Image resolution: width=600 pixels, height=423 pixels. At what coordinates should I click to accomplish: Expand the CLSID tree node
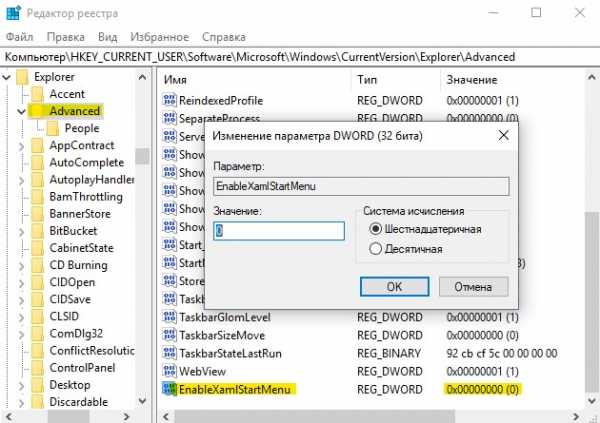(x=21, y=317)
